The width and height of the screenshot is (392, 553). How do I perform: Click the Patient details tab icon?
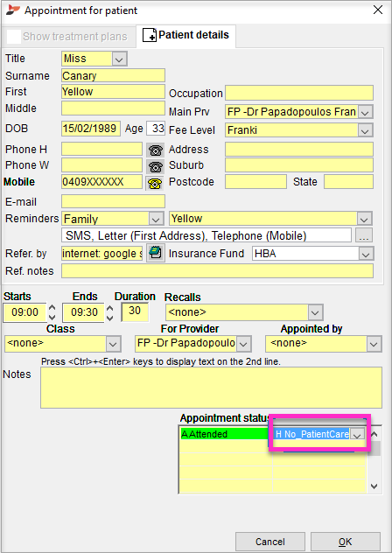pos(150,35)
